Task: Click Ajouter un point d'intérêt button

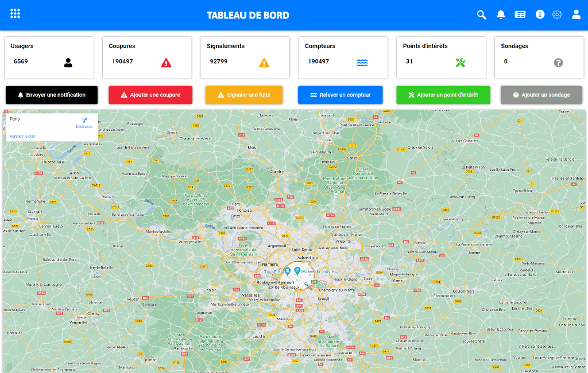Action: point(443,95)
